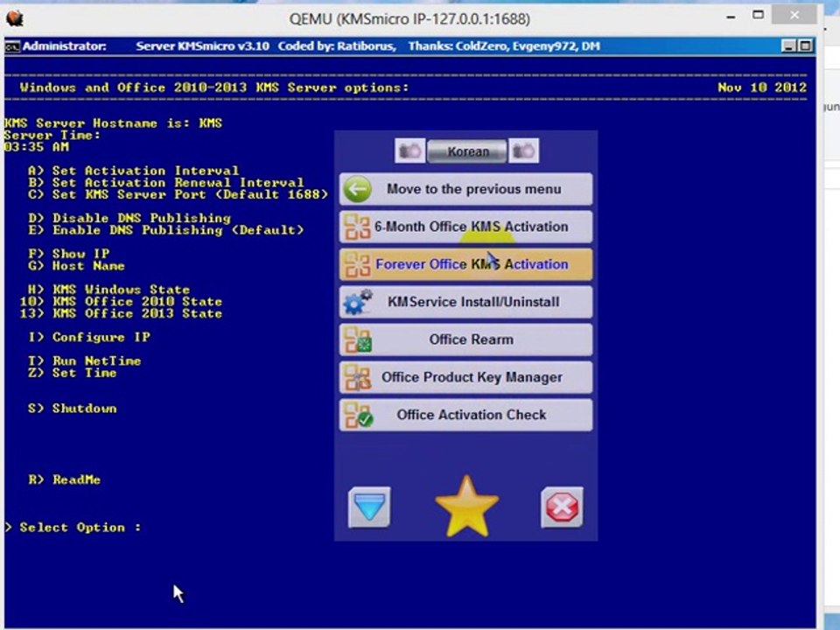This screenshot has width=840, height=630.
Task: Click the gold star icon
Action: click(x=466, y=507)
